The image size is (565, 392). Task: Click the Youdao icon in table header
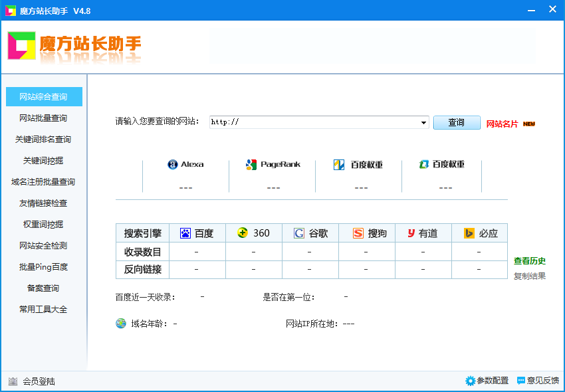click(411, 233)
